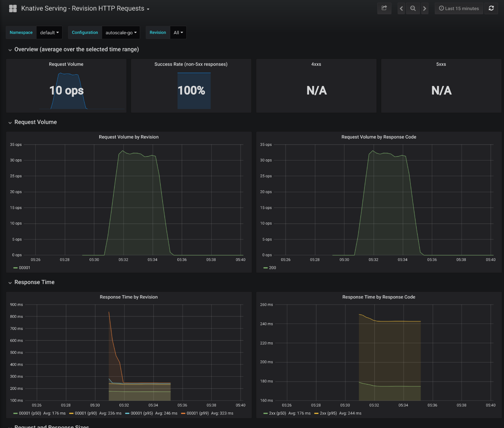Open the Namespace default dropdown
This screenshot has width=504, height=428.
(x=49, y=32)
